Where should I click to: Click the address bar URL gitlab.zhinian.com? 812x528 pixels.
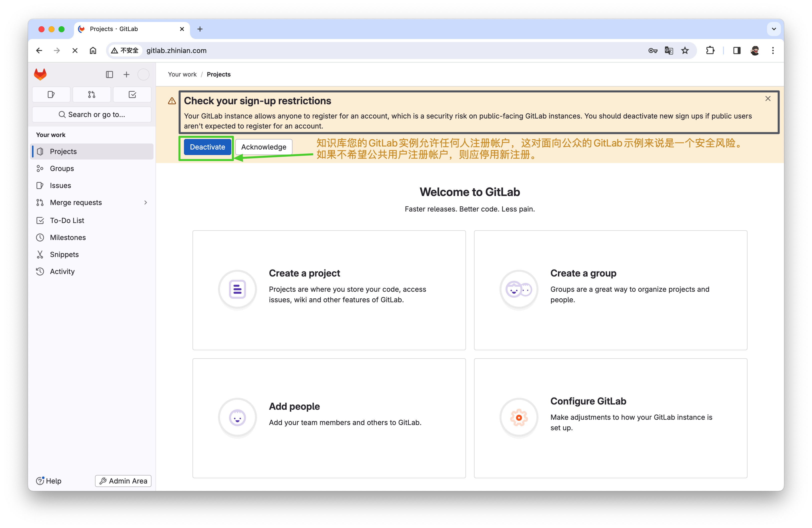(176, 50)
